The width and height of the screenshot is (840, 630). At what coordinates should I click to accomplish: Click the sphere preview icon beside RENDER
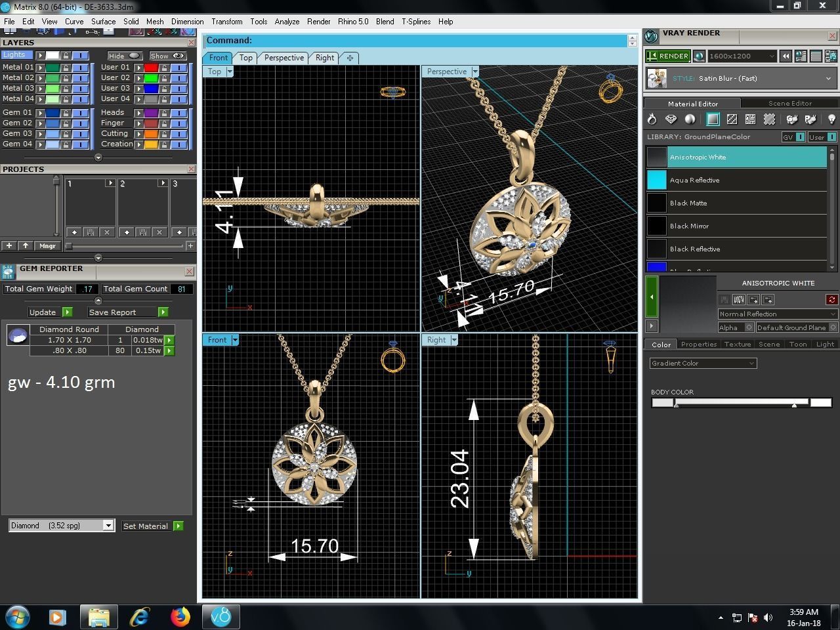point(699,56)
